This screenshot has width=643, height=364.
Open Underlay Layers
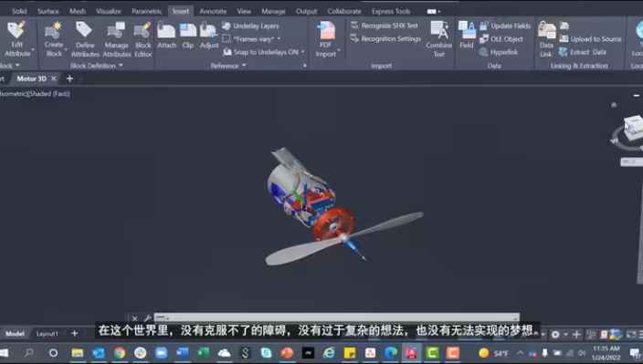click(250, 26)
